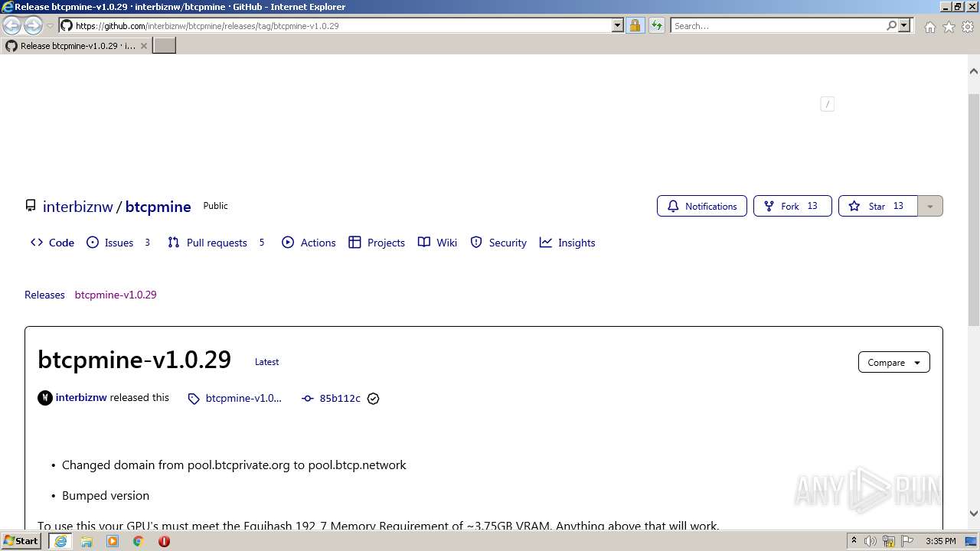Select the Release btcpmine-v1.0.29 browser tab
The height and width of the screenshot is (551, 980).
(x=77, y=46)
